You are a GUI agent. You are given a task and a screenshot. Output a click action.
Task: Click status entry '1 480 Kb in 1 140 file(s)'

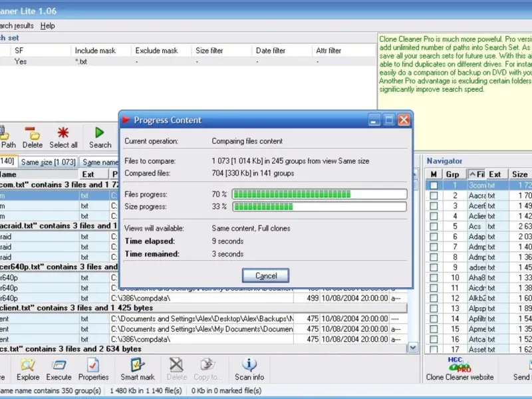point(146,390)
